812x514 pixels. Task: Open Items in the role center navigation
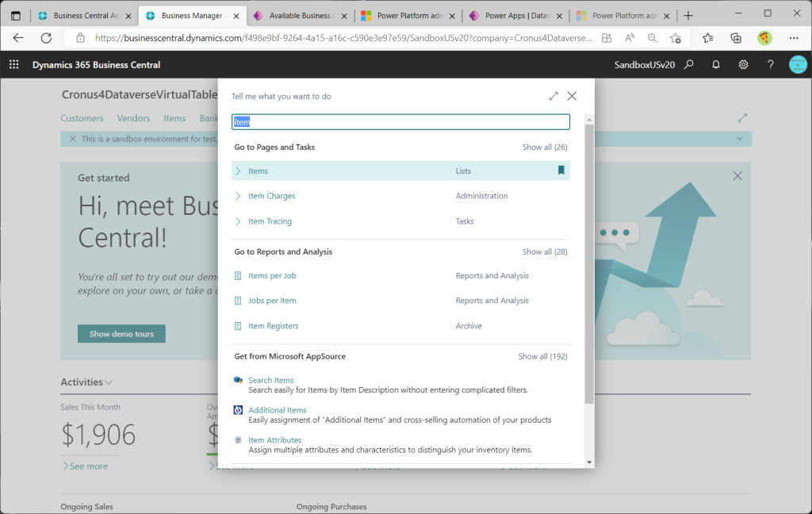point(174,118)
